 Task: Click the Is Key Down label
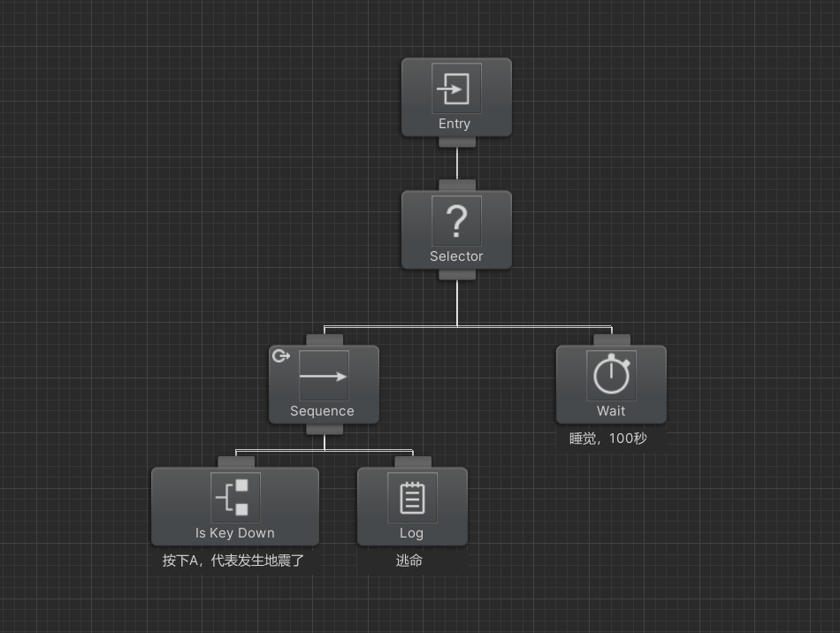235,533
